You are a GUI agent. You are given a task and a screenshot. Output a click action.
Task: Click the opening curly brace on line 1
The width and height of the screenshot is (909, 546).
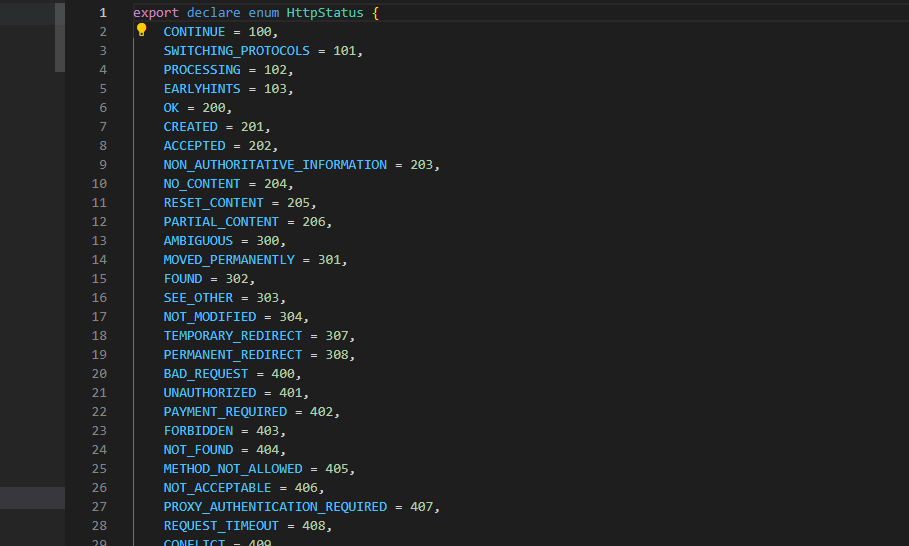point(375,13)
